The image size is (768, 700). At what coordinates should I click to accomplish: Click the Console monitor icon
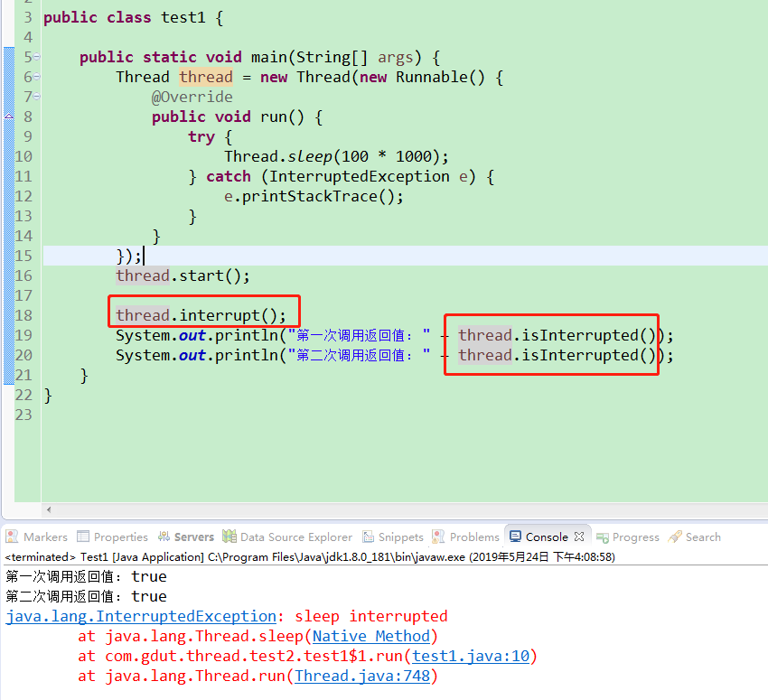pos(515,537)
